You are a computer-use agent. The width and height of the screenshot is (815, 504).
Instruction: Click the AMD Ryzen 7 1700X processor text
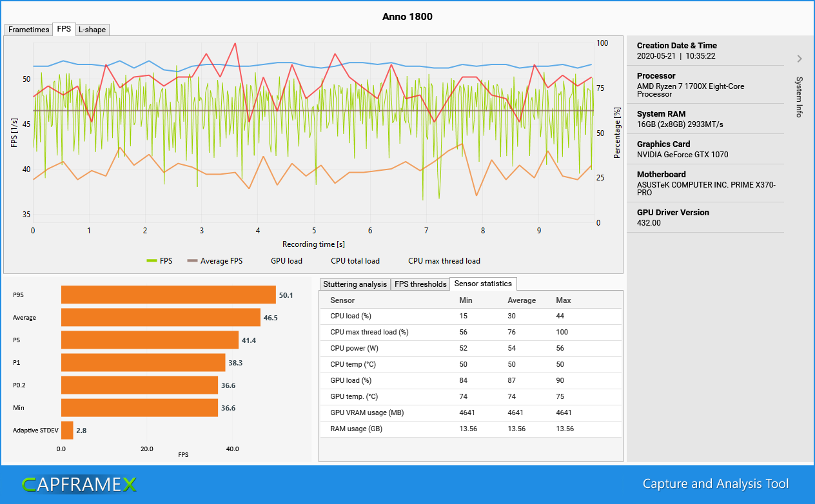point(691,90)
